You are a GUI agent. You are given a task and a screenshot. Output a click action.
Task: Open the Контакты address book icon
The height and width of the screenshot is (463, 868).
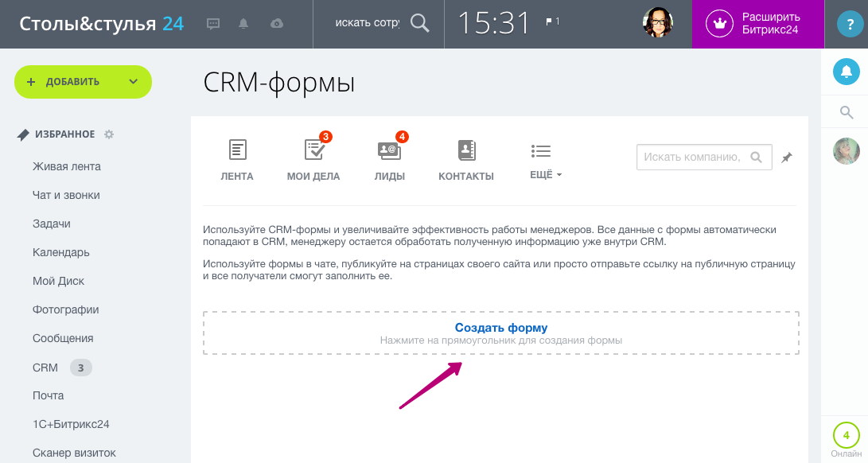467,150
